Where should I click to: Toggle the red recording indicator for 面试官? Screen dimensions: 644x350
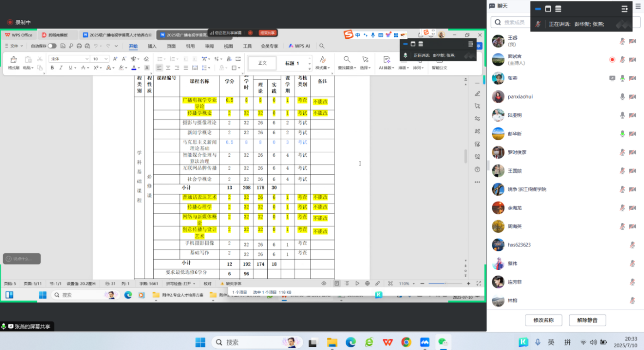(612, 59)
